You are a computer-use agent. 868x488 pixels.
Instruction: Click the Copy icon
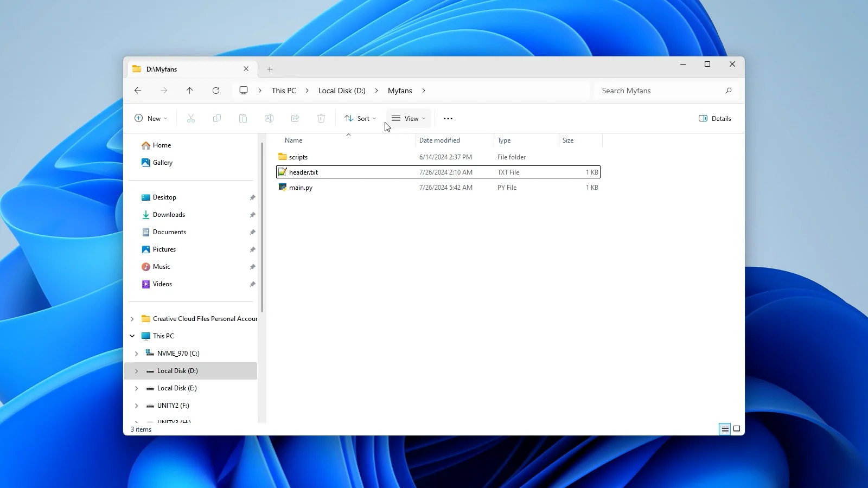click(x=217, y=118)
